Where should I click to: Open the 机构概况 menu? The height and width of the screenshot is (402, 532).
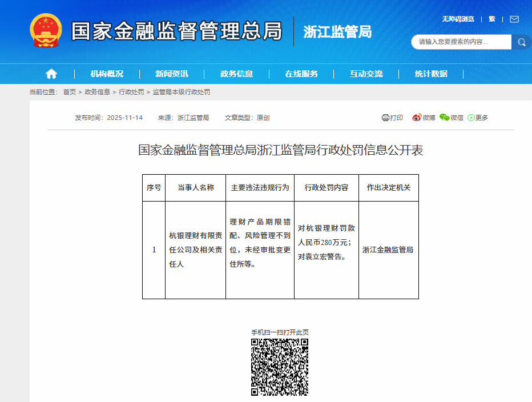click(107, 74)
